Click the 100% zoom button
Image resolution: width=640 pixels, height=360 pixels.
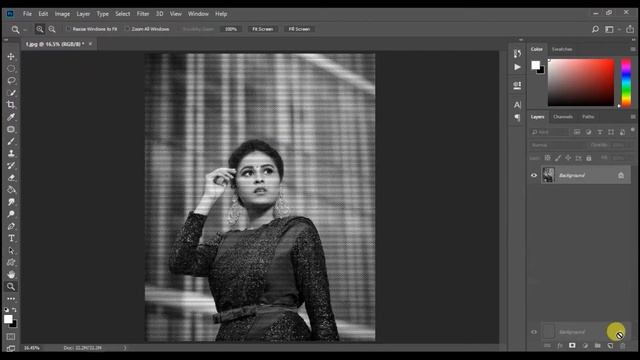[x=231, y=29]
